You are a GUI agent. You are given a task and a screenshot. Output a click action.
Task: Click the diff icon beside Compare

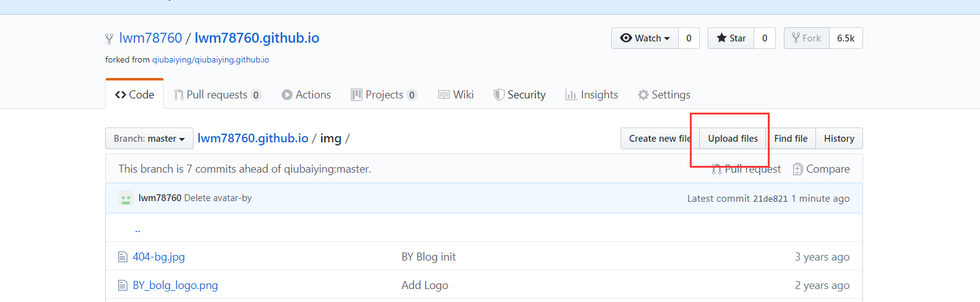(798, 169)
